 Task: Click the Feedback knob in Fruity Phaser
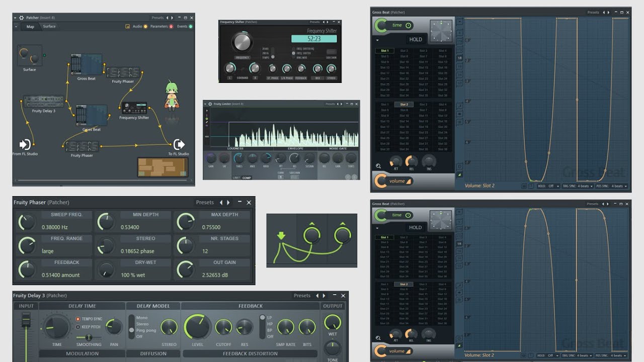click(x=26, y=269)
